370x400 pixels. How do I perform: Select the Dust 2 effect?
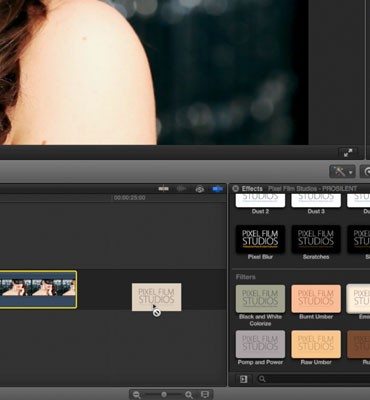point(260,204)
